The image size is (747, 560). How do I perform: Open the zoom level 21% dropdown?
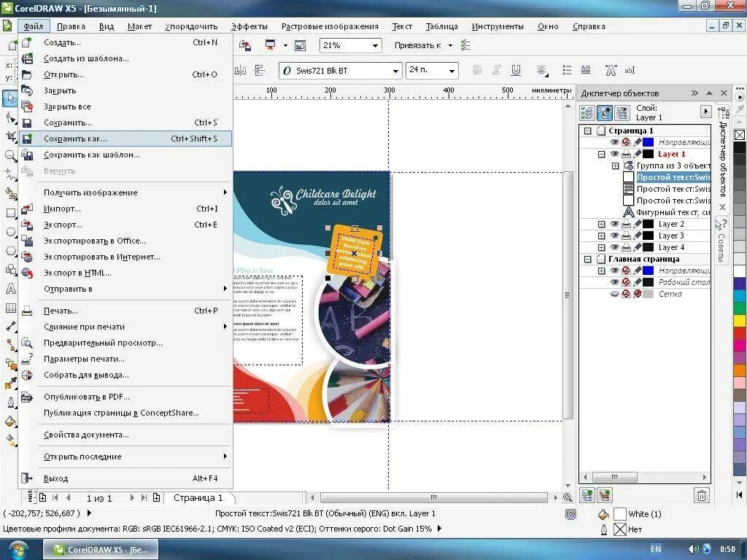pyautogui.click(x=375, y=46)
